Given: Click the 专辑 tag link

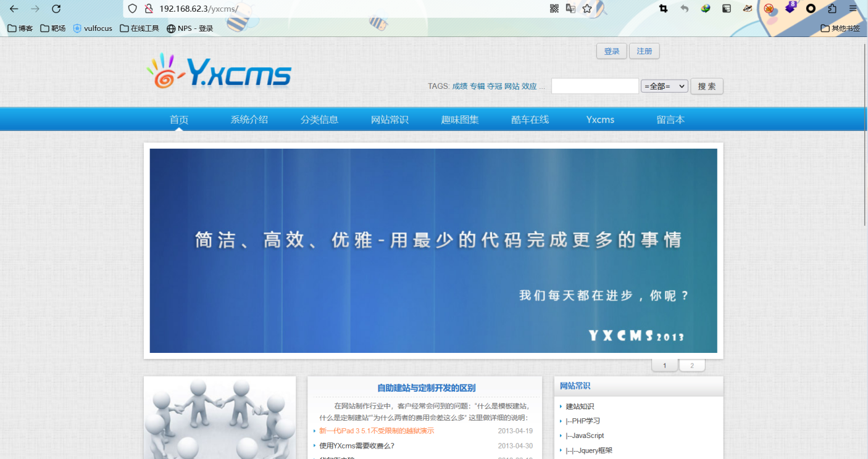Looking at the screenshot, I should click(477, 86).
